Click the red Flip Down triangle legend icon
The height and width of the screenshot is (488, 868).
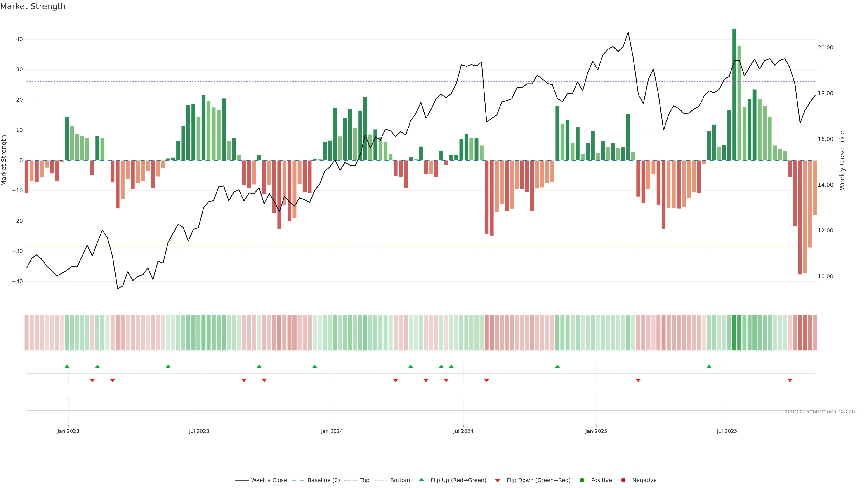tap(497, 481)
